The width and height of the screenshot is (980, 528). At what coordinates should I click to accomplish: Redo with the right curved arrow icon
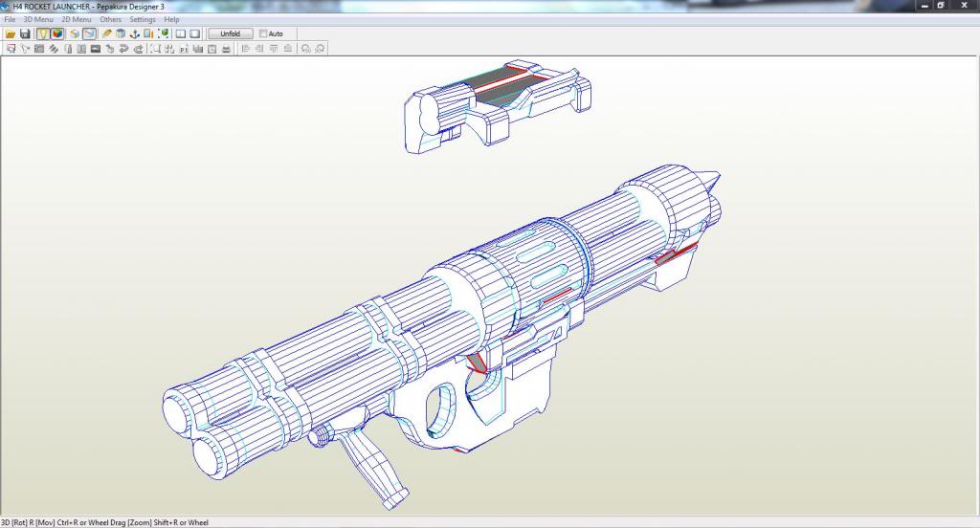click(x=138, y=49)
